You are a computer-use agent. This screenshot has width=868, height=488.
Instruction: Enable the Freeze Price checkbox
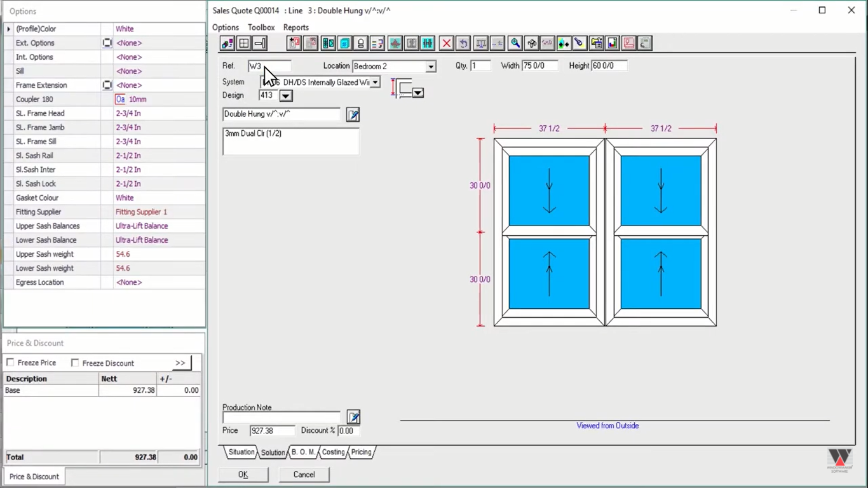pos(11,363)
